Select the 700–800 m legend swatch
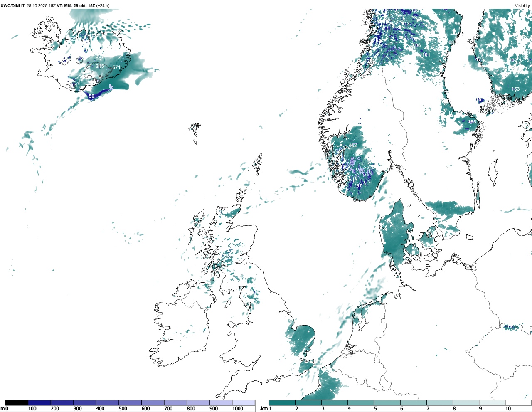The height and width of the screenshot is (412, 532). pos(175,402)
